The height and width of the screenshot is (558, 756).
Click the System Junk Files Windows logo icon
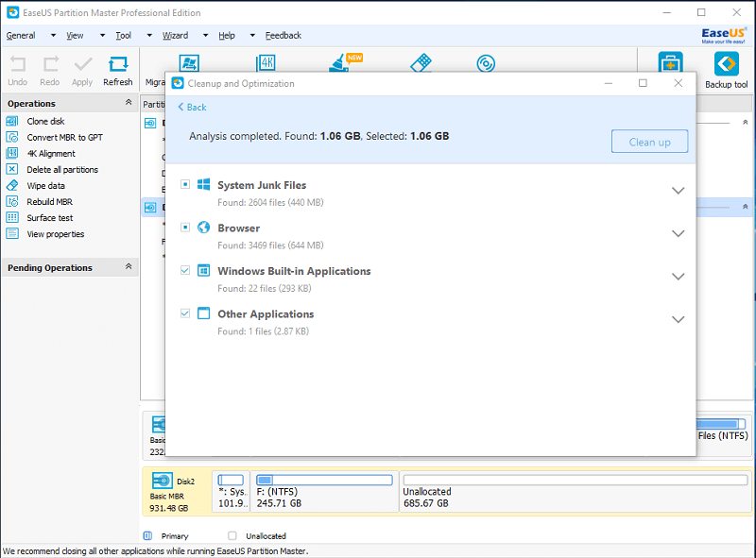click(203, 184)
